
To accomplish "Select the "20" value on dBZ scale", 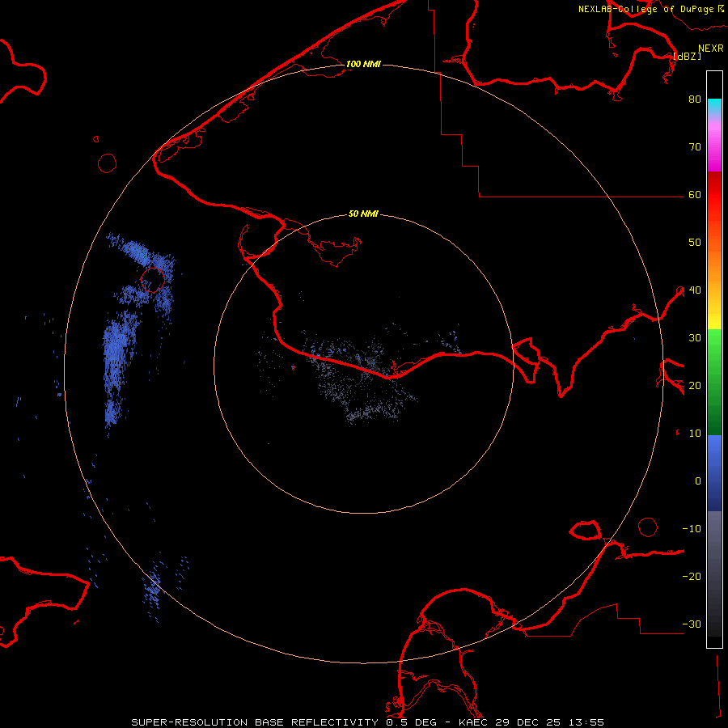I will (695, 386).
